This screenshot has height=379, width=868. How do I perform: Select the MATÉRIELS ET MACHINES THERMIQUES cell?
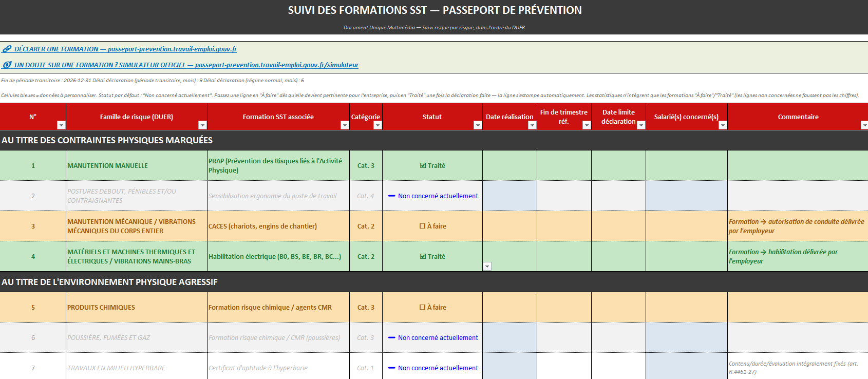(x=137, y=256)
